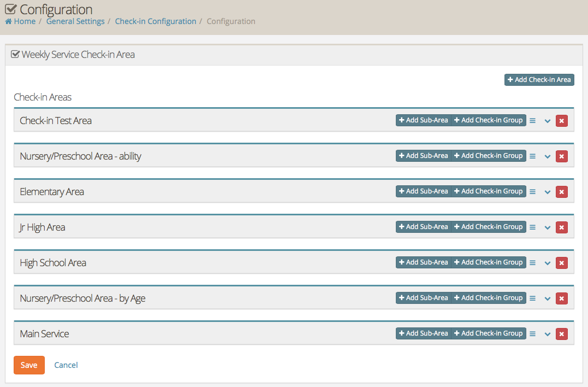588x387 pixels.
Task: Delete the Elementary Area via red X icon
Action: pos(561,191)
